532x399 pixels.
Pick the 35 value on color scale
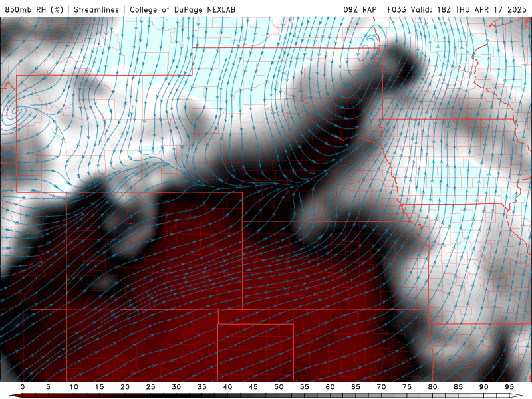click(x=202, y=387)
